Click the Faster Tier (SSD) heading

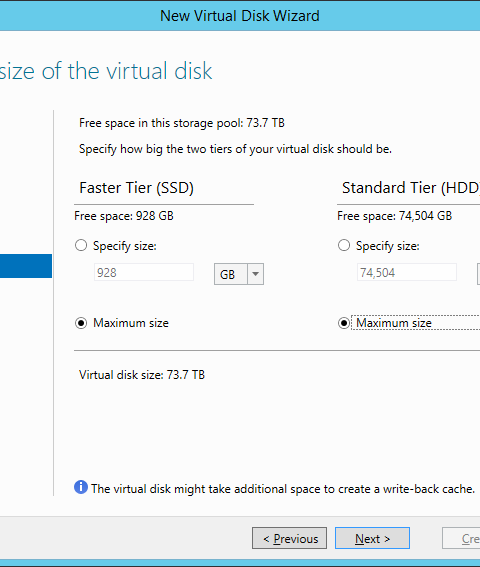coord(136,188)
